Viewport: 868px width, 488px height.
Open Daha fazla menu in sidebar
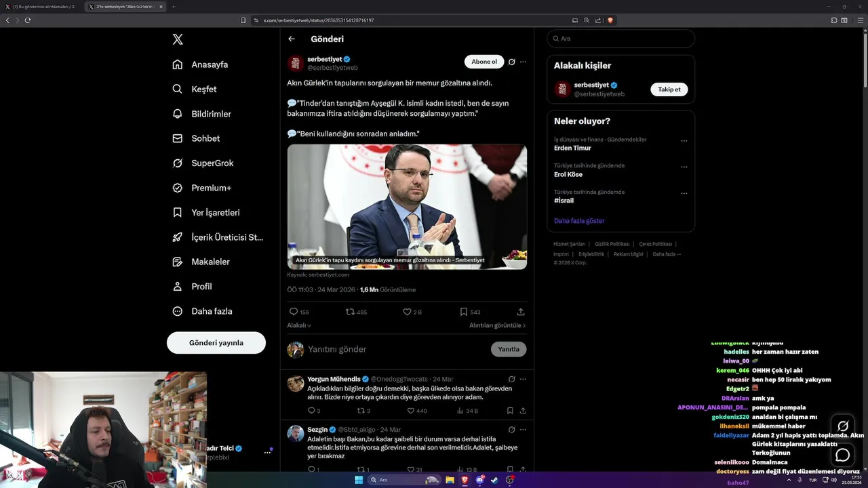point(202,311)
